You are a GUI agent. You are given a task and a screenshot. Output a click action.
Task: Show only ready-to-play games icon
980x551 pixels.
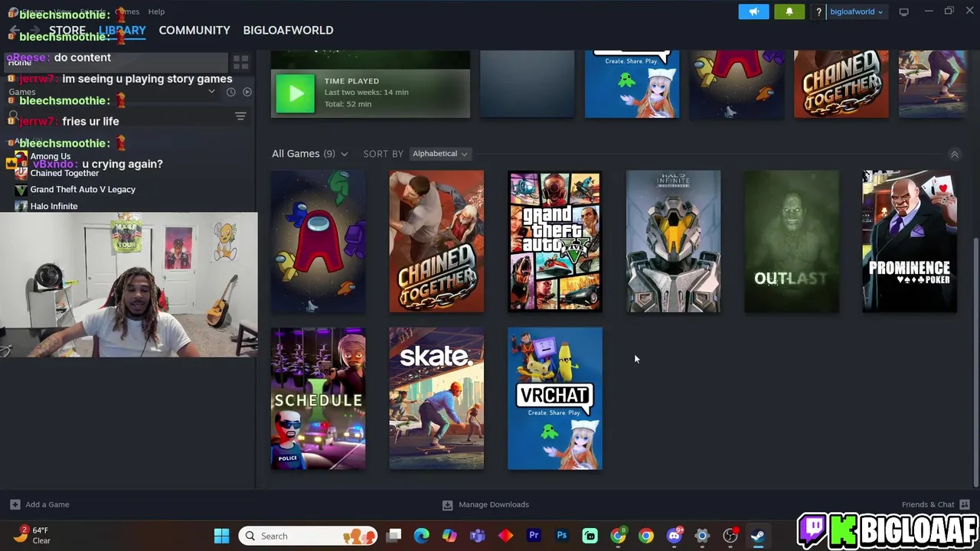(247, 92)
